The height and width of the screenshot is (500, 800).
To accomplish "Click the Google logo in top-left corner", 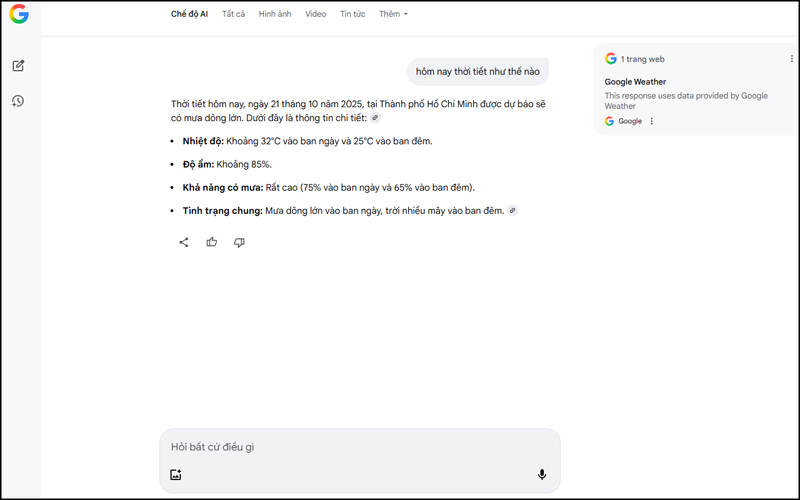I will click(x=19, y=14).
